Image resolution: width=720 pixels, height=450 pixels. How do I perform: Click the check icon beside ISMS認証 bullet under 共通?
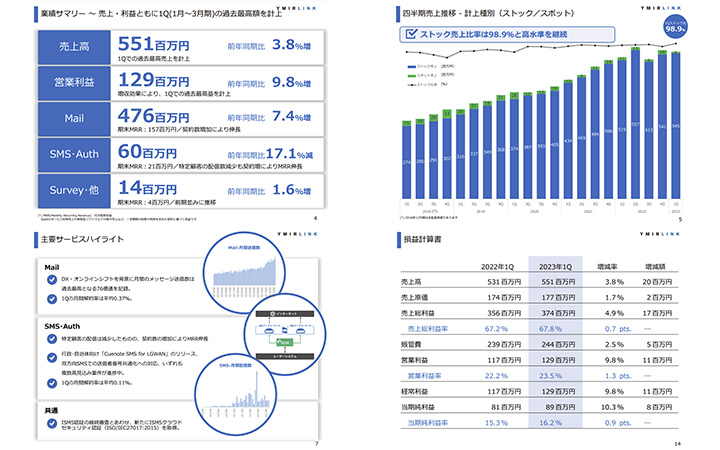[x=52, y=423]
